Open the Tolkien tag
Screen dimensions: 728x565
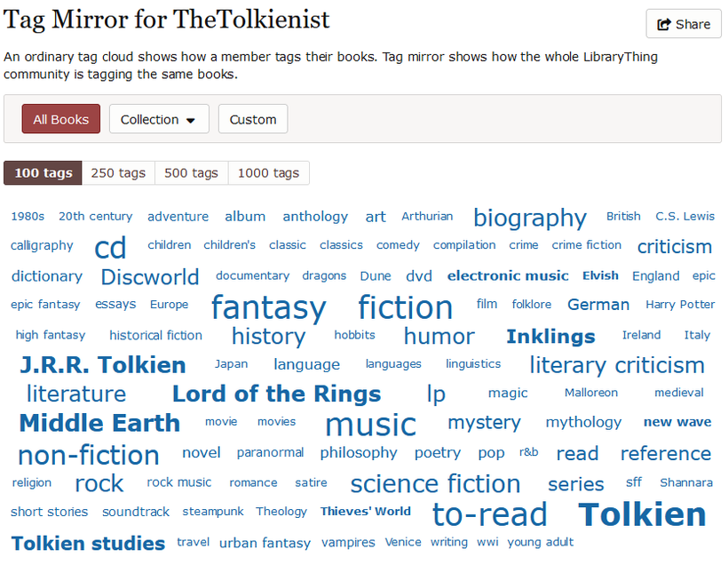pyautogui.click(x=642, y=514)
